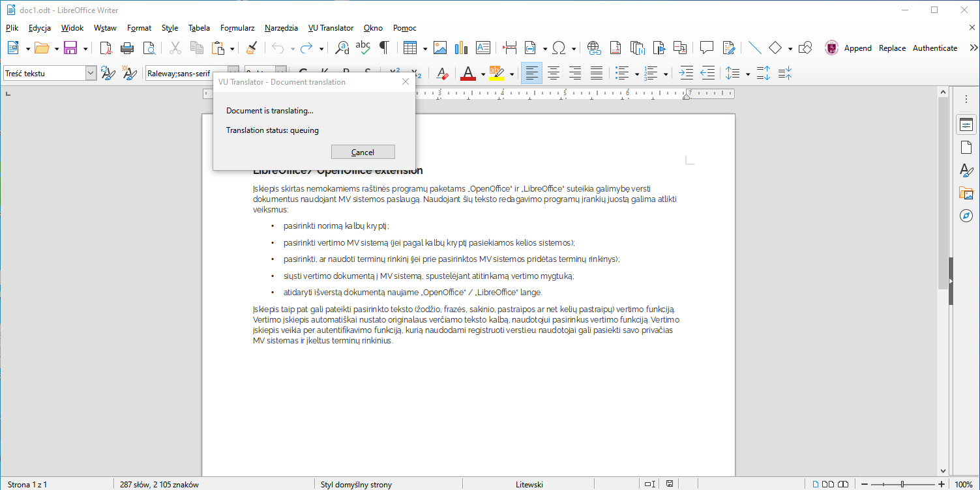Image resolution: width=980 pixels, height=490 pixels.
Task: Insert special character Omega icon
Action: [x=559, y=48]
